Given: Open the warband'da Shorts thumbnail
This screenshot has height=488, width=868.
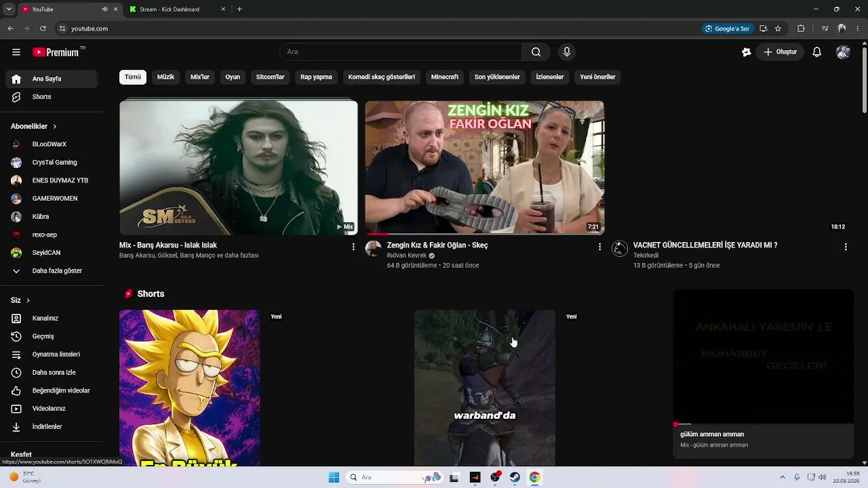Looking at the screenshot, I should [x=485, y=388].
